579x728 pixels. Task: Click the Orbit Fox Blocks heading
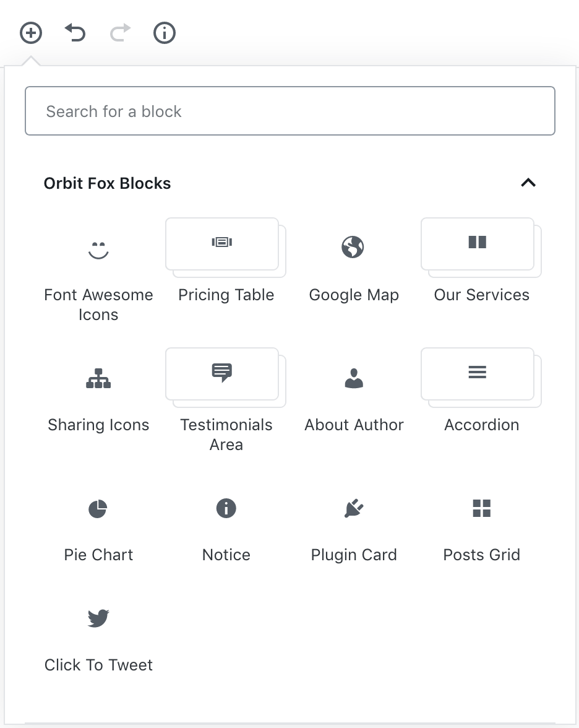click(x=107, y=183)
